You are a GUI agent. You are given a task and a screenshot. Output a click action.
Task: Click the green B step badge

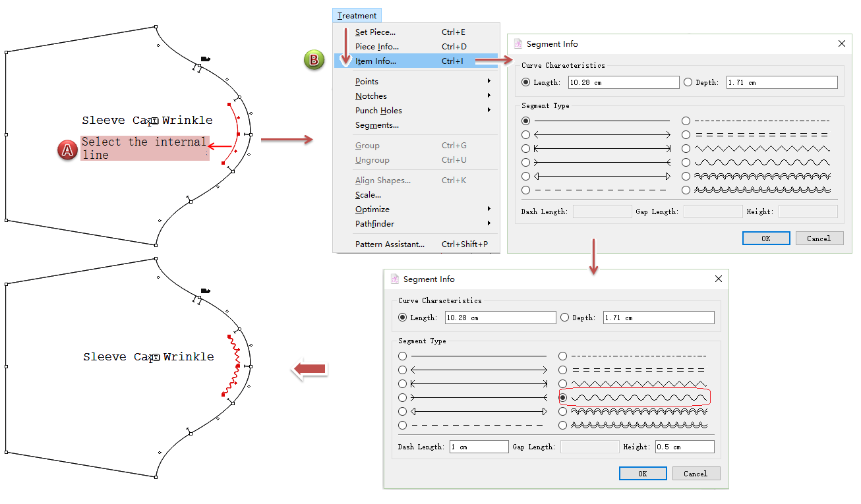pos(314,60)
